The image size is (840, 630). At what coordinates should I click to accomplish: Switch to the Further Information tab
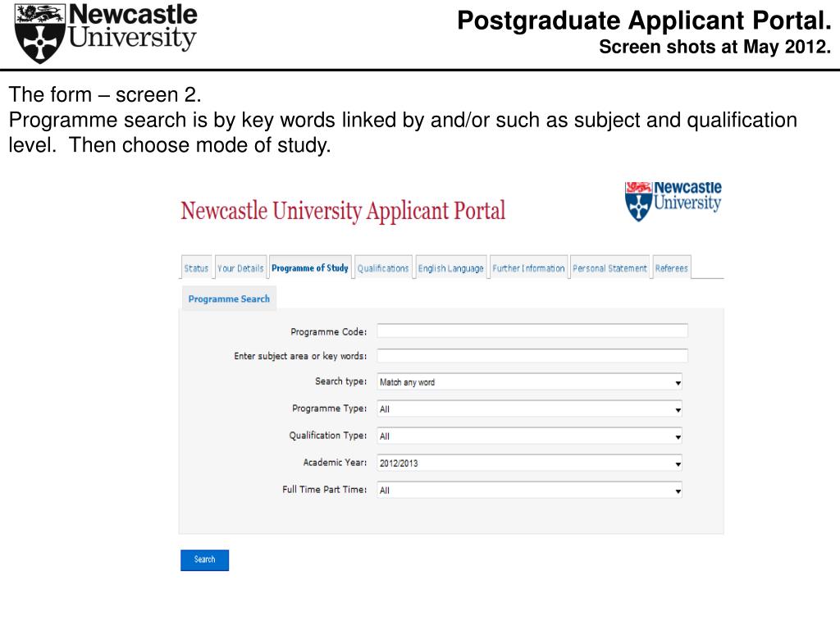click(x=529, y=268)
